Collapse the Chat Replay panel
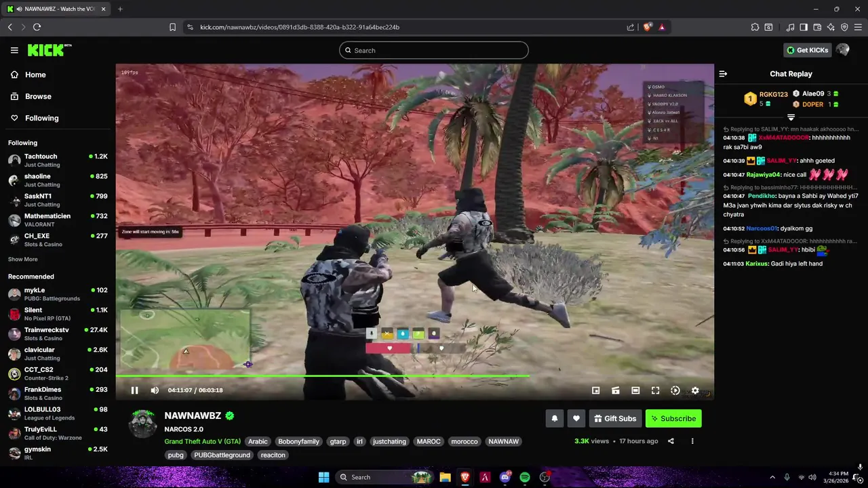Image resolution: width=868 pixels, height=488 pixels. click(x=723, y=74)
